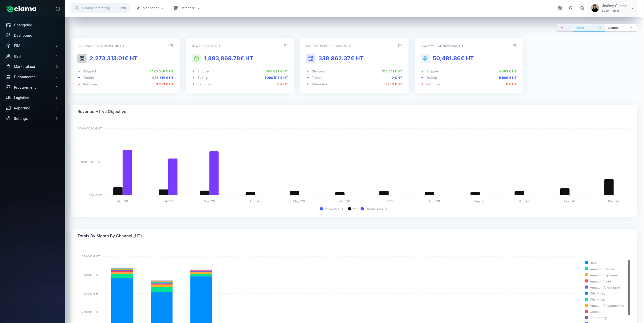Screen dimensions: 644x323
Task: Click the All Universes grid icon
Action: click(x=82, y=58)
